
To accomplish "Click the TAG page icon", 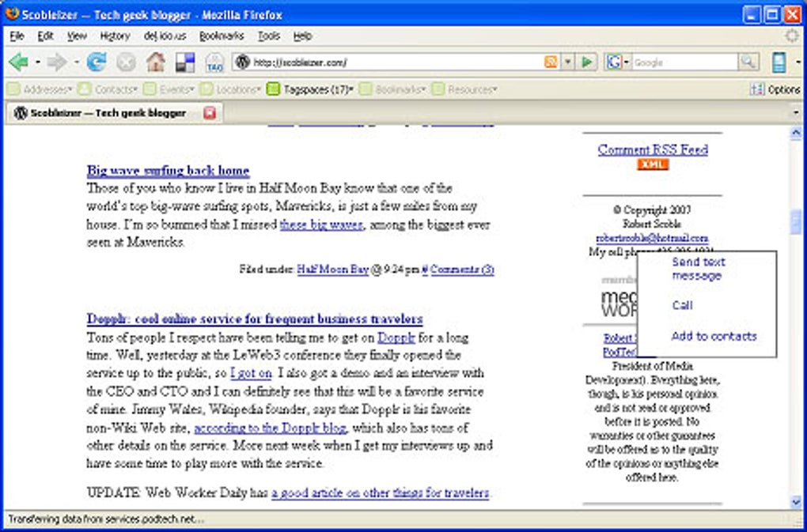I will 214,62.
